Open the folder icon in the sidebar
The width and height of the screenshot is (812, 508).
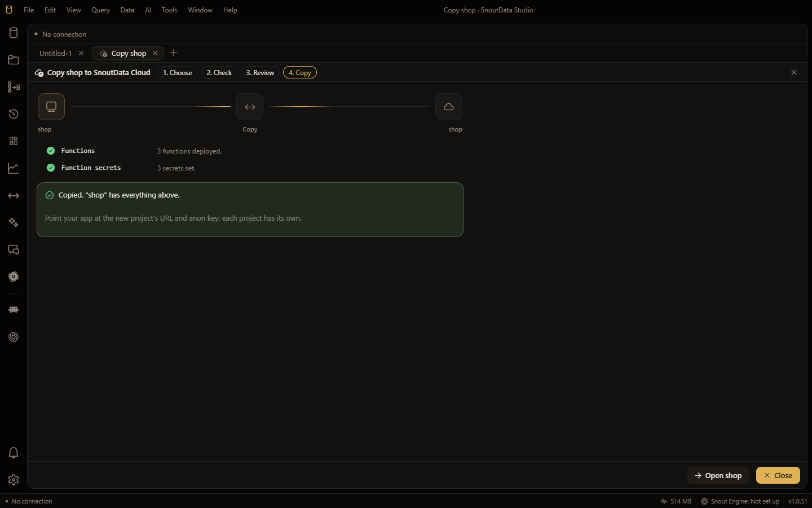click(14, 60)
